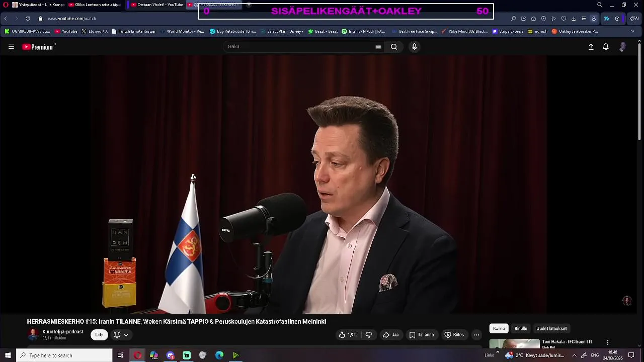Show hidden system tray icons chevron
644x362 pixels.
574,355
